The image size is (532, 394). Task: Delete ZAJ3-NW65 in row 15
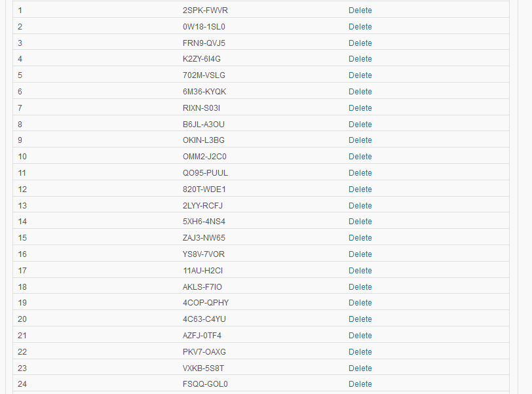pos(360,238)
